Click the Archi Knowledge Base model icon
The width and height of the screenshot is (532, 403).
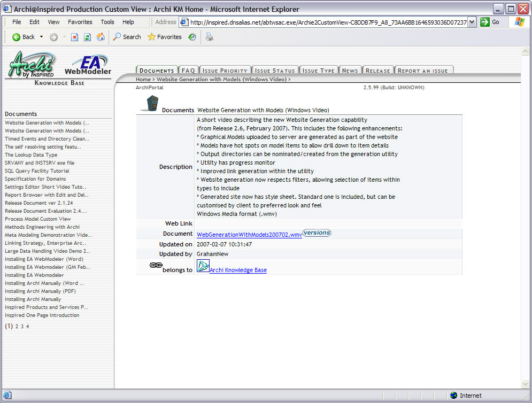(202, 265)
